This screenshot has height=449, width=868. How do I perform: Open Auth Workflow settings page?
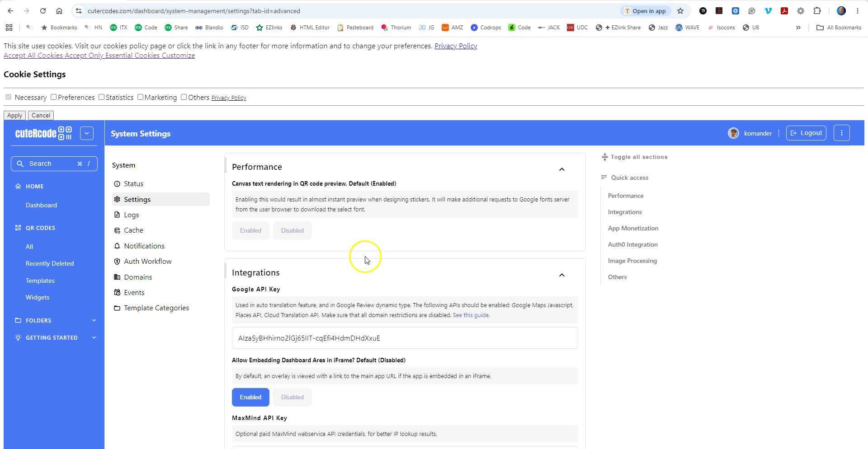(x=147, y=262)
